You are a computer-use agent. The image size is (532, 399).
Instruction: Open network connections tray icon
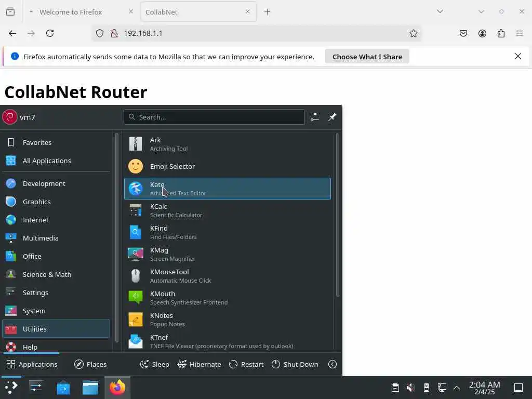point(442,388)
